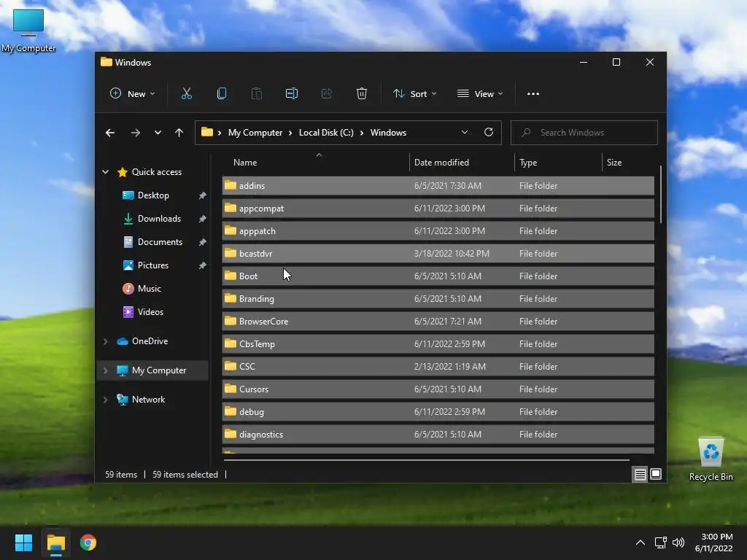Unpin Desktop using its pin icon
The width and height of the screenshot is (747, 560).
click(203, 195)
